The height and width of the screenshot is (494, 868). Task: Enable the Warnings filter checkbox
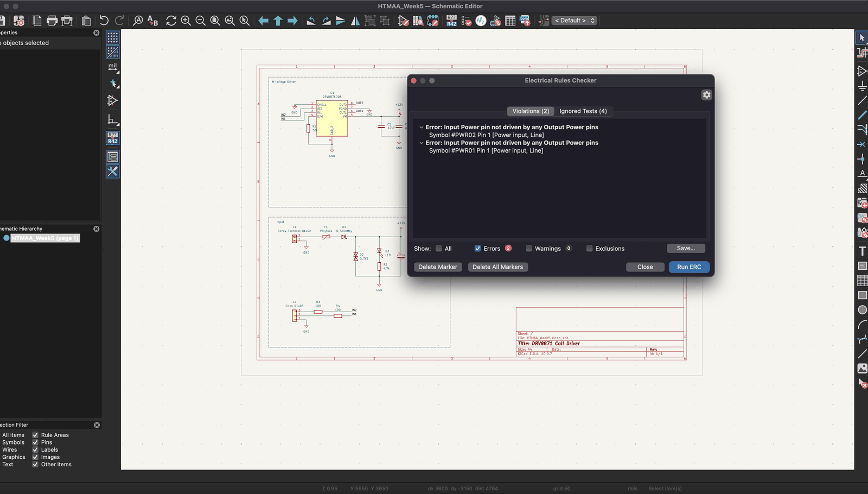coord(529,249)
